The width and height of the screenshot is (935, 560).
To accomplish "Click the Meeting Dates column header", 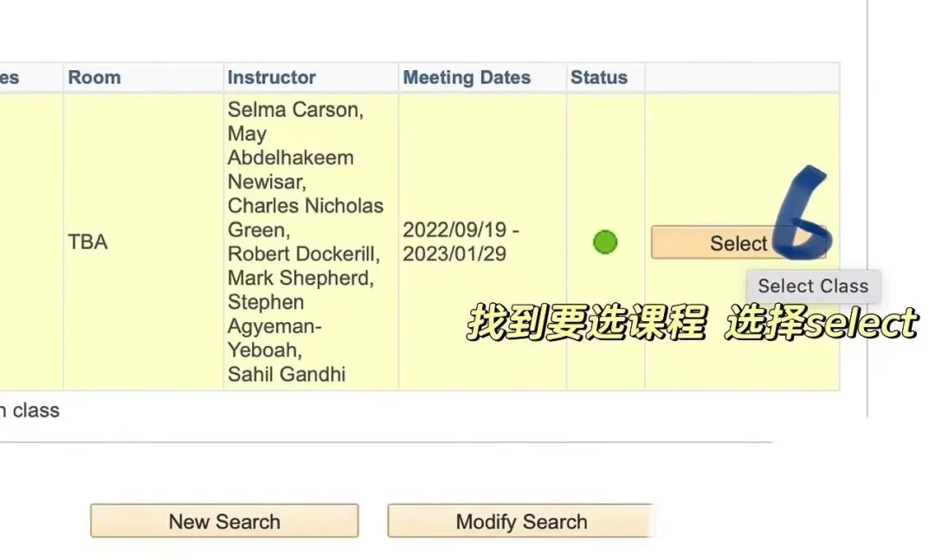I will click(x=467, y=77).
